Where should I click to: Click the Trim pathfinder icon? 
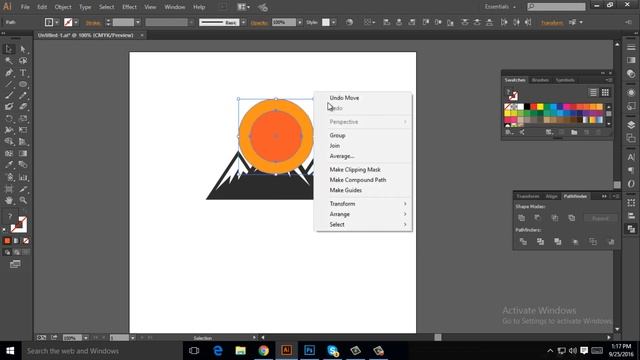click(x=540, y=242)
